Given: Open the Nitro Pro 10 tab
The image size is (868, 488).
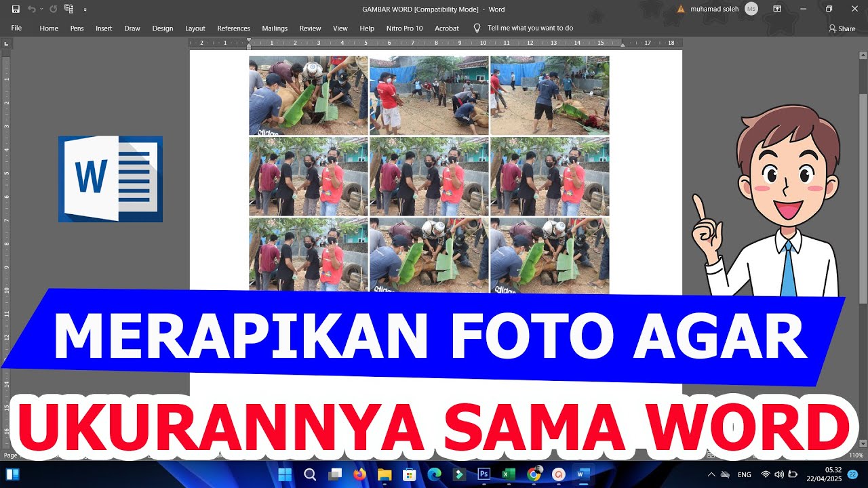Looking at the screenshot, I should (x=404, y=28).
